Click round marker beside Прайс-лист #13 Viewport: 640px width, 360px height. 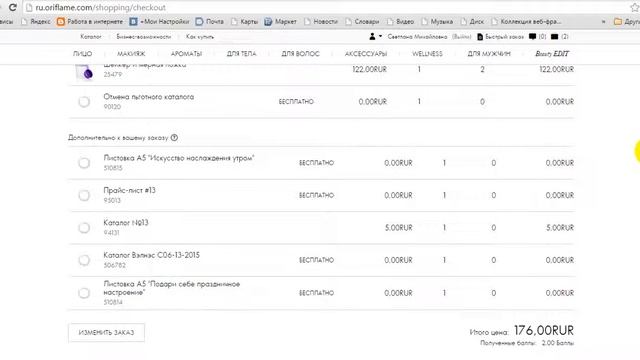click(x=84, y=195)
